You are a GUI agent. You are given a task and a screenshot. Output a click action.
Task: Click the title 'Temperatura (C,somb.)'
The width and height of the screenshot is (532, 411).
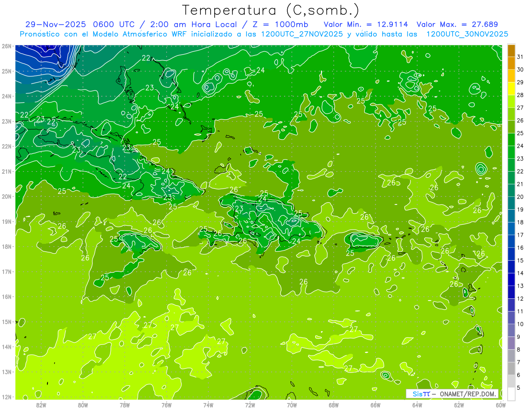(x=271, y=10)
